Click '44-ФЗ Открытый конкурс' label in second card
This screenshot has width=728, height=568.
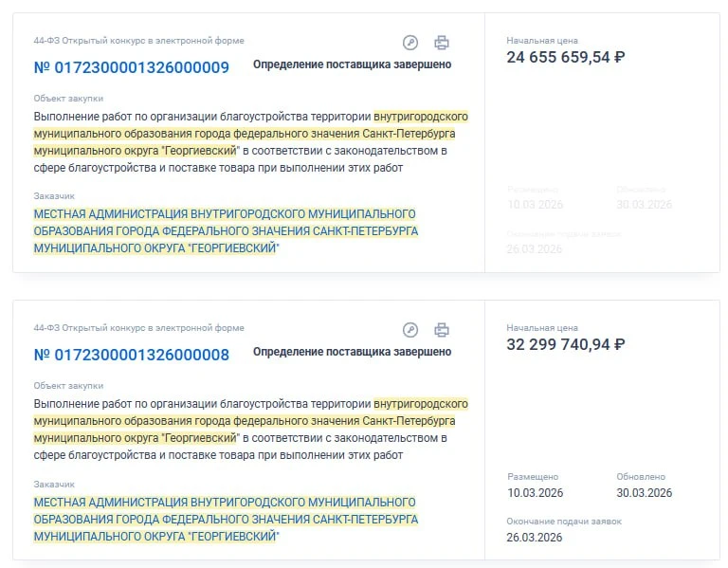tap(138, 328)
